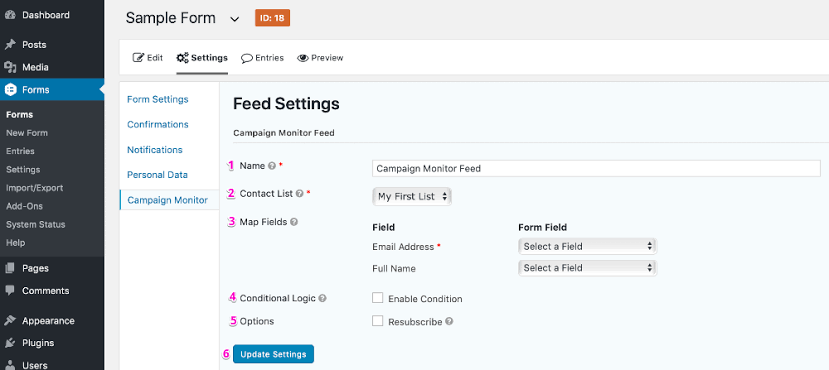Click help icon next to Resubscribe
The width and height of the screenshot is (829, 370).
(x=449, y=321)
